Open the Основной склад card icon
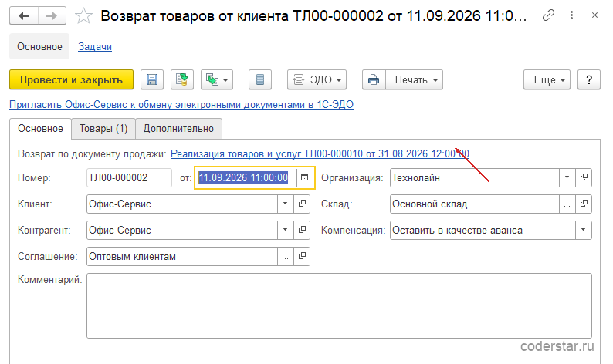The image size is (613, 364). (584, 204)
